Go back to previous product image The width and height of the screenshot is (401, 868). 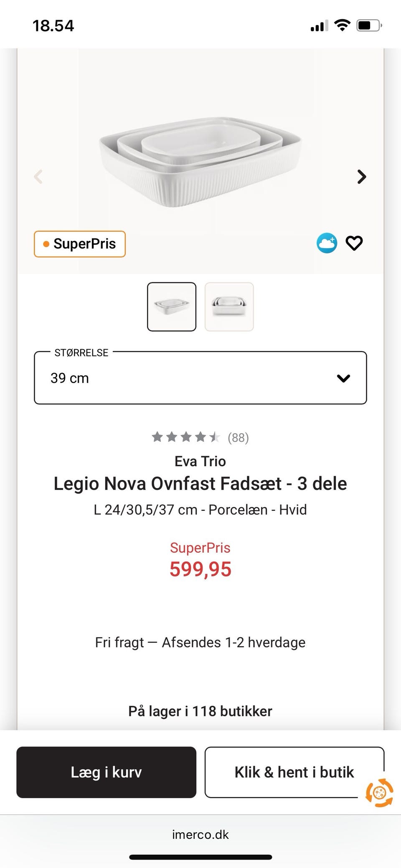point(38,177)
